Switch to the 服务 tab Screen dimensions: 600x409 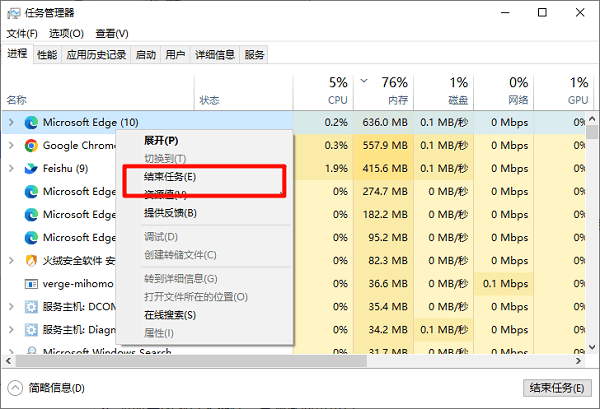pos(254,55)
